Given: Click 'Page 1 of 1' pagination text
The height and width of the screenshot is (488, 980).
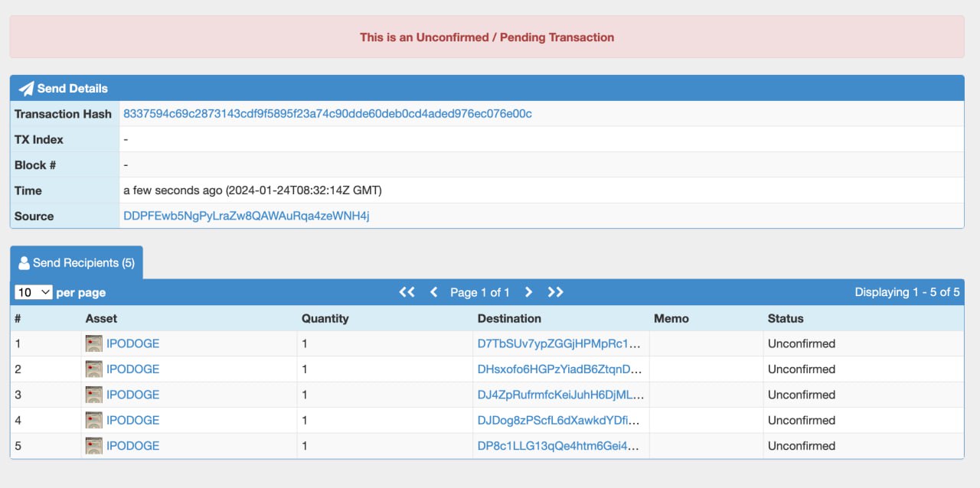Looking at the screenshot, I should (480, 292).
